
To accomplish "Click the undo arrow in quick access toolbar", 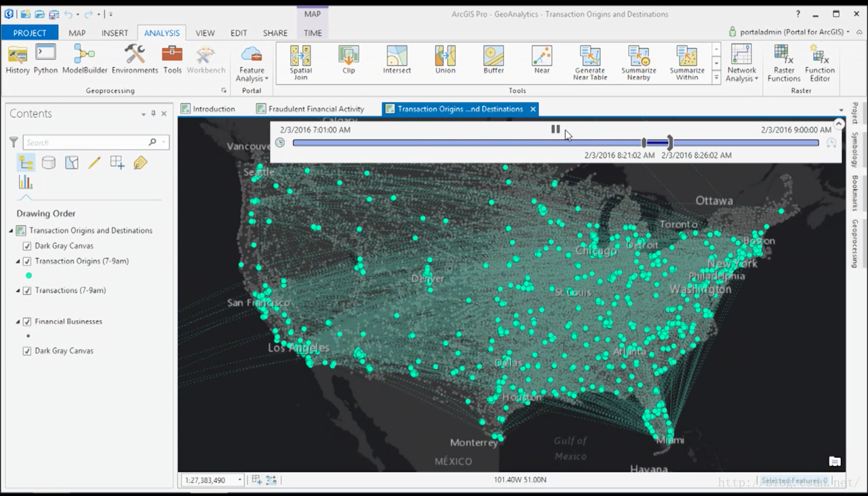I will pos(68,14).
